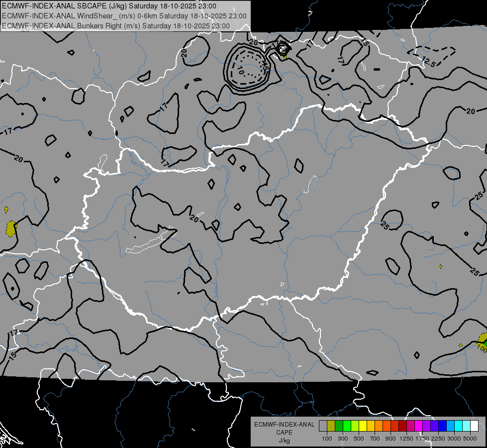Click the 500 legend tick label

[x=359, y=439]
